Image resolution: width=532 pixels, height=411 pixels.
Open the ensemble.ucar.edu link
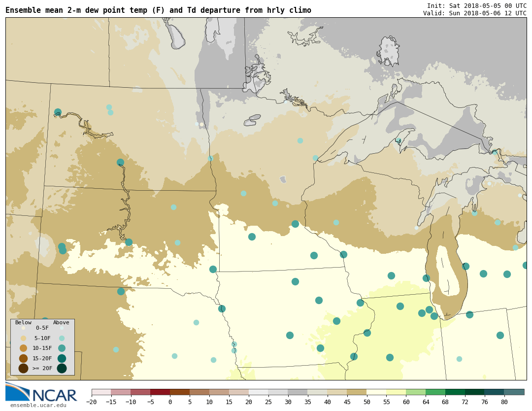tap(38, 406)
